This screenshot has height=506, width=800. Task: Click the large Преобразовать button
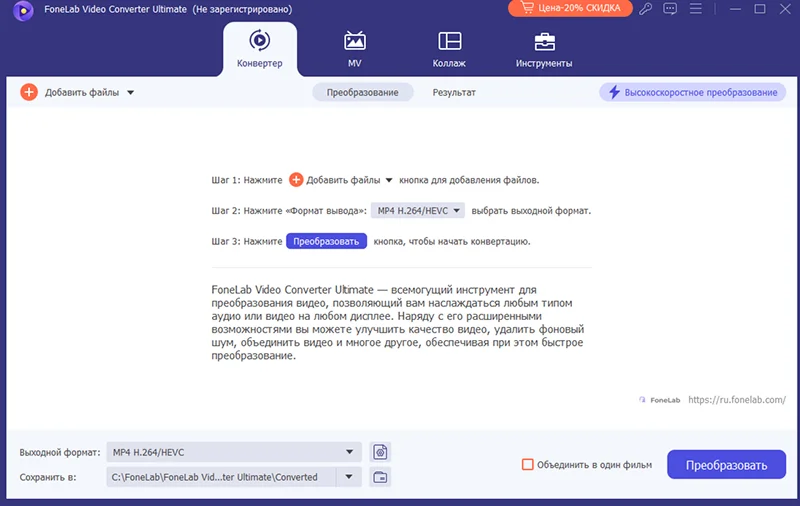click(x=727, y=465)
